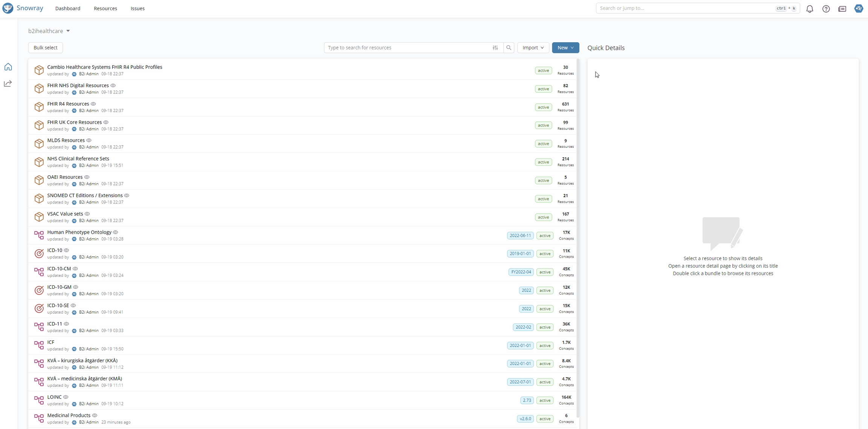Open the Issues menu item
This screenshot has width=868, height=429.
(x=138, y=8)
